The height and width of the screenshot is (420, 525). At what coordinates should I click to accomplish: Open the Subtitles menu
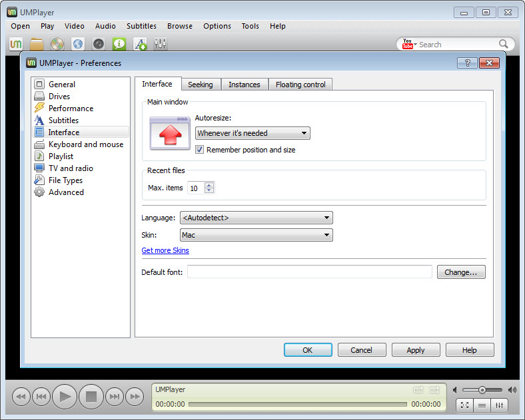tap(141, 26)
